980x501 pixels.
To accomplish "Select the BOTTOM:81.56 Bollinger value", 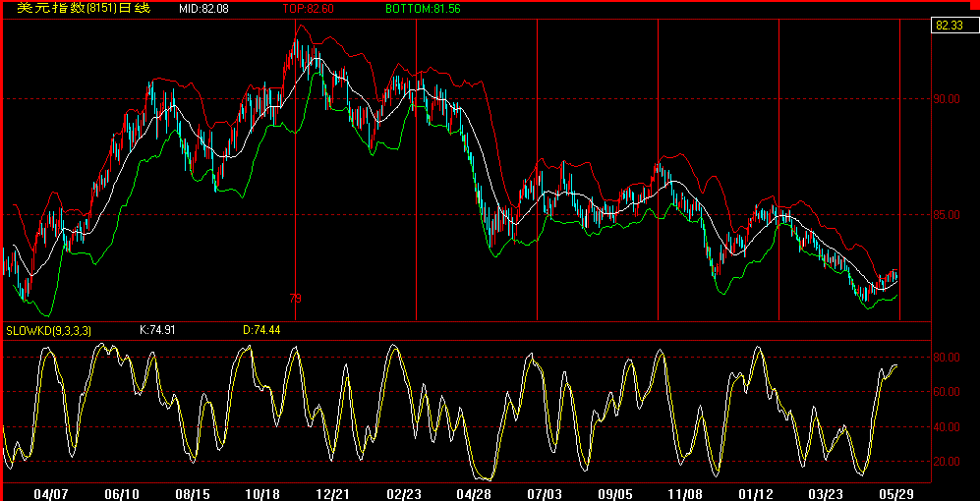I will click(x=423, y=9).
